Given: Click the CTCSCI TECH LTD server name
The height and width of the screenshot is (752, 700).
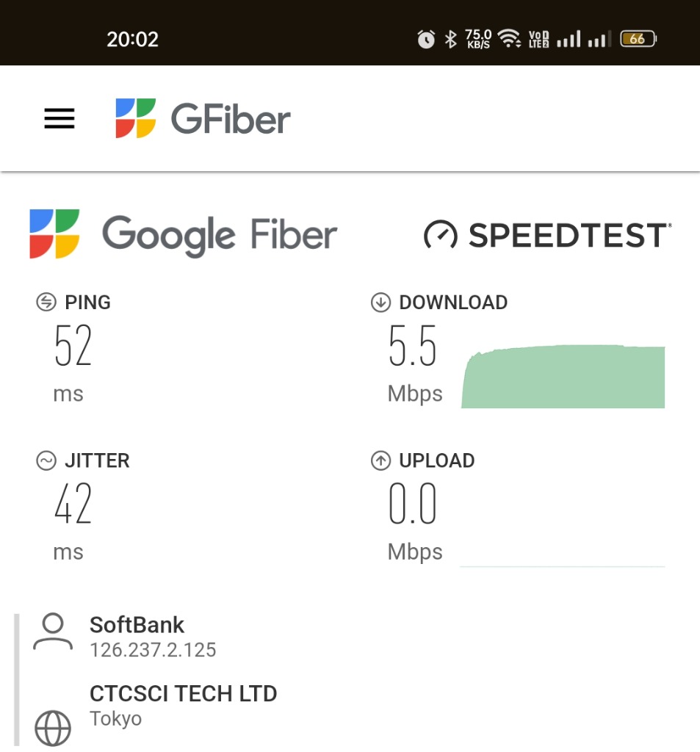Looking at the screenshot, I should pos(184,693).
